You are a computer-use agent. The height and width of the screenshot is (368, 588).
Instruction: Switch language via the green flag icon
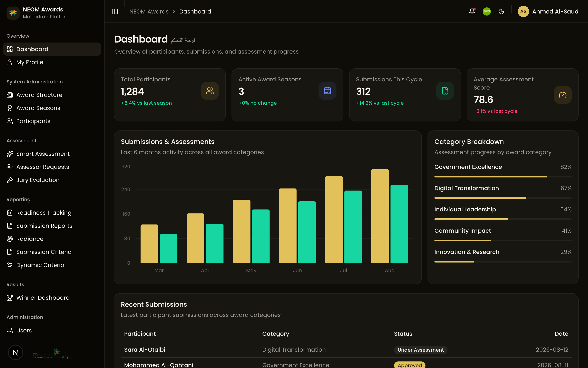(487, 11)
